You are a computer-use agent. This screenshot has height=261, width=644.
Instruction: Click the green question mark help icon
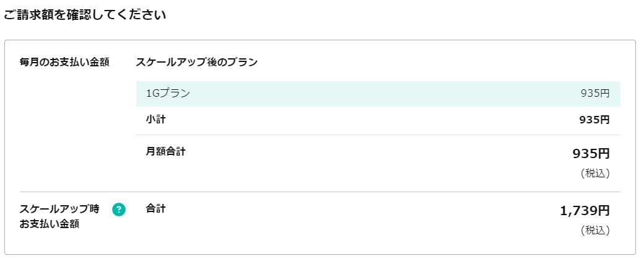pyautogui.click(x=119, y=210)
